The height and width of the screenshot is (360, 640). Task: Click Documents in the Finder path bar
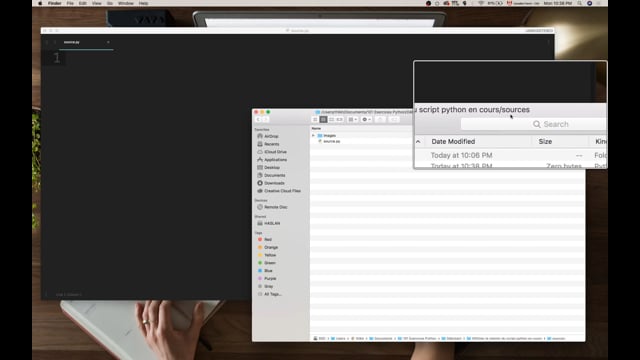point(381,338)
